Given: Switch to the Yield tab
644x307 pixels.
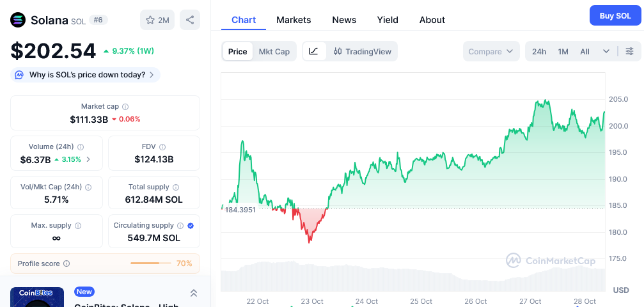Looking at the screenshot, I should point(388,20).
